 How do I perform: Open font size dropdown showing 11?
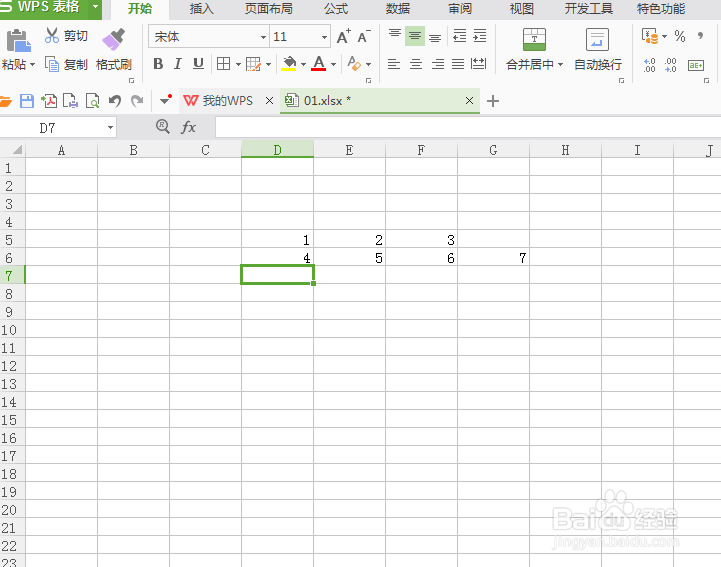[x=324, y=37]
